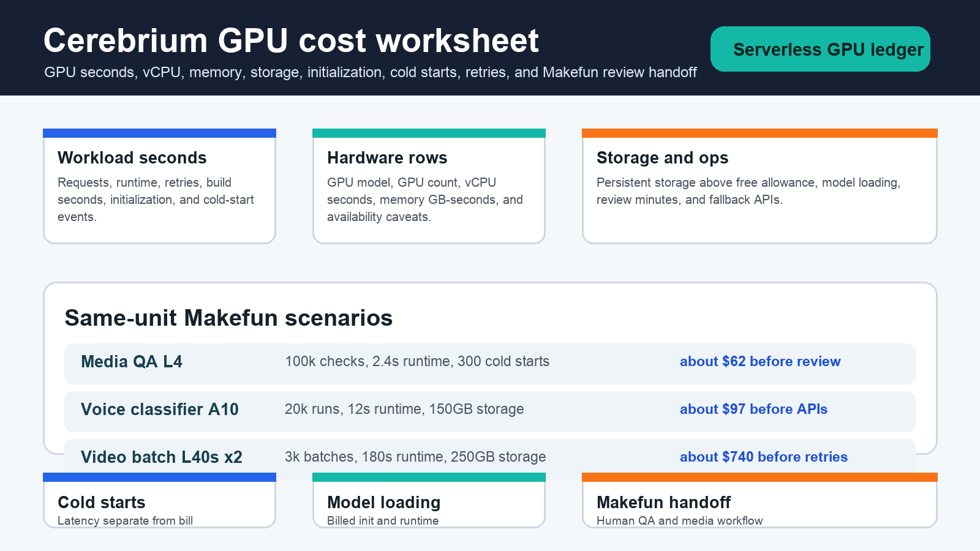Open the Workload seconds card heading
This screenshot has width=980, height=551.
132,158
